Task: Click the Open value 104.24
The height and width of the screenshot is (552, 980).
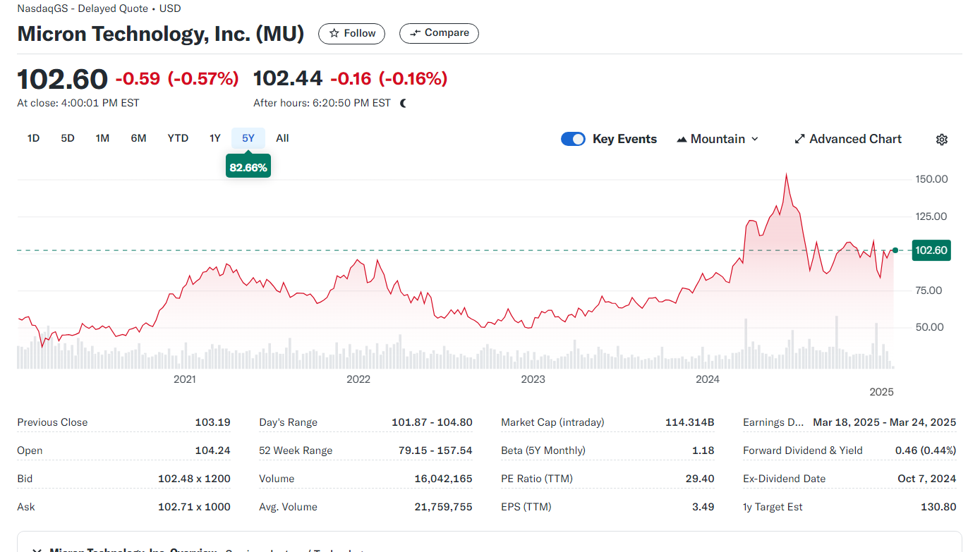Action: (x=213, y=450)
